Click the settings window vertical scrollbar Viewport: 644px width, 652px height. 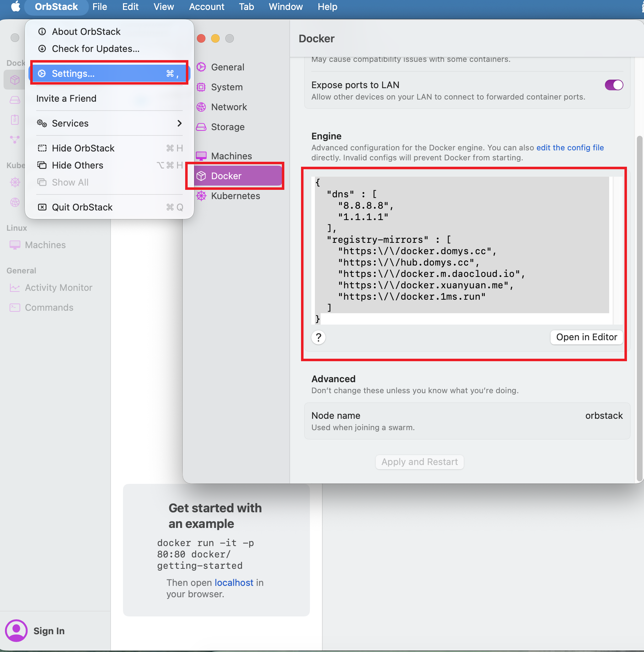pyautogui.click(x=640, y=309)
